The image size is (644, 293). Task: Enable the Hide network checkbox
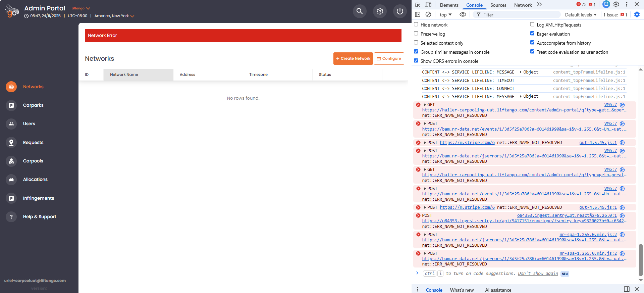coord(416,25)
